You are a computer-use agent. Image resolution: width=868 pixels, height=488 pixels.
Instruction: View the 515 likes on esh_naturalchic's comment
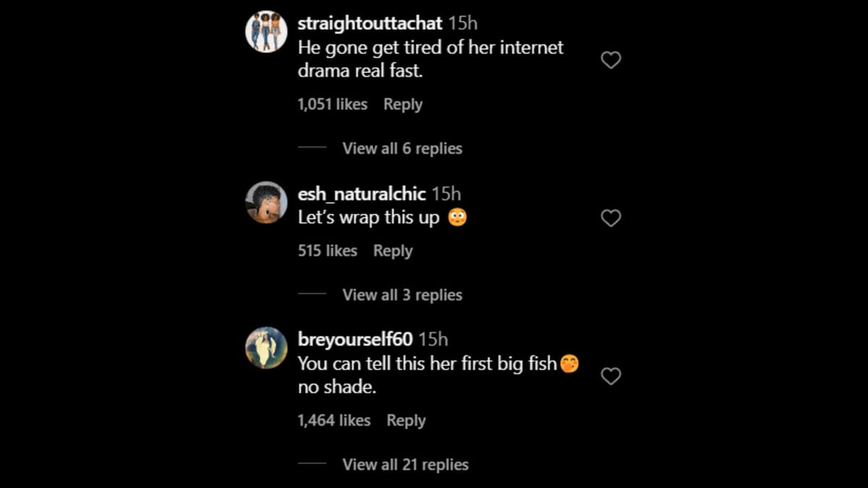[x=328, y=251]
